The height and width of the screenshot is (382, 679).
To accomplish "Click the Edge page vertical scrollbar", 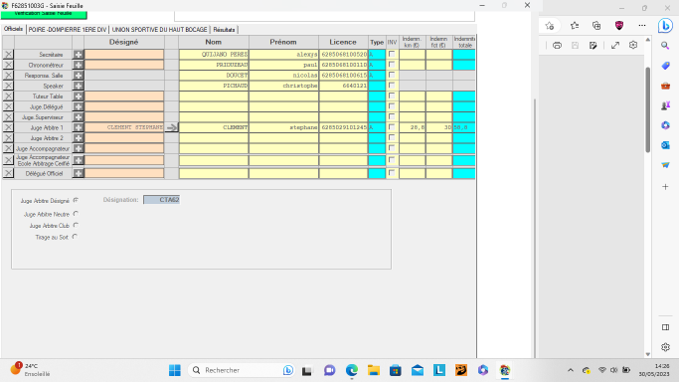I will (x=648, y=110).
